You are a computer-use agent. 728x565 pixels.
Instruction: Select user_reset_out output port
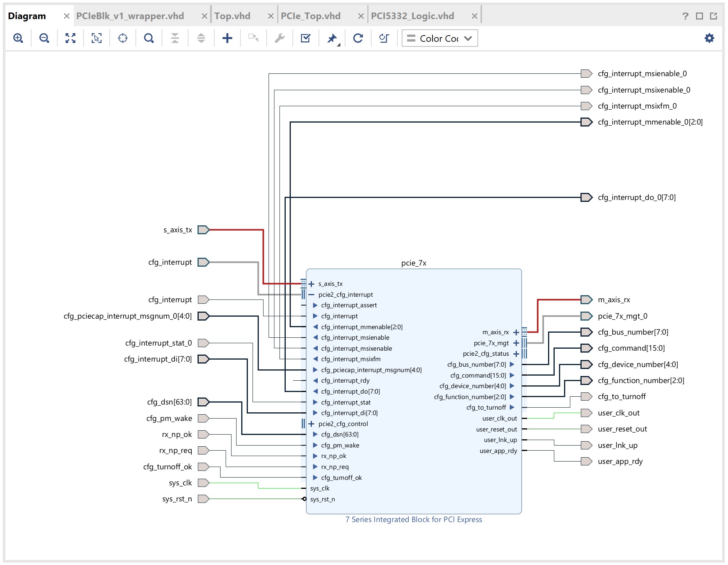pos(586,429)
